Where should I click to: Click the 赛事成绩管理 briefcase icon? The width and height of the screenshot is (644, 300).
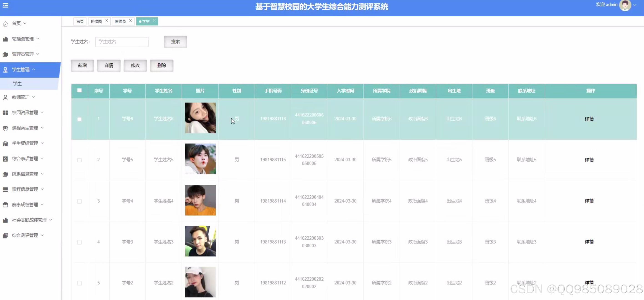(x=5, y=205)
